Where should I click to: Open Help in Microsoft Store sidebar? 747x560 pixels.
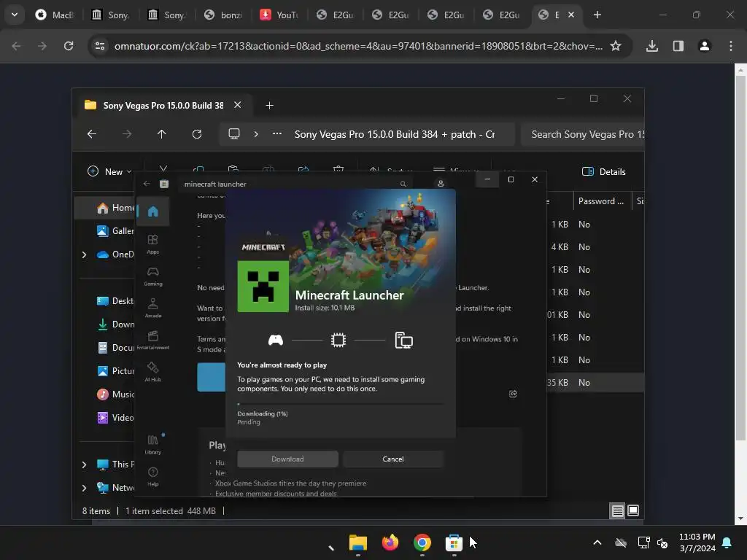click(152, 475)
